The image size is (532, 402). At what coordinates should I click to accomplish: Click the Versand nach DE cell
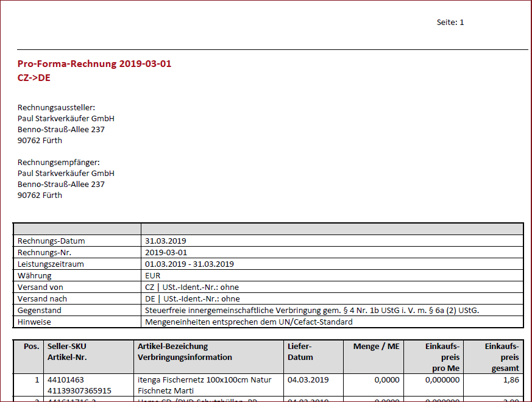click(192, 298)
